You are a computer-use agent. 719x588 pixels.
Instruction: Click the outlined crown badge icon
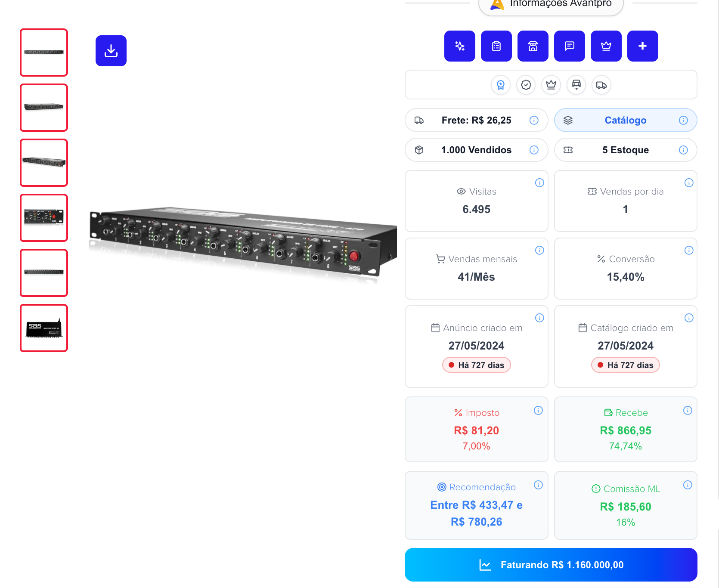point(551,85)
